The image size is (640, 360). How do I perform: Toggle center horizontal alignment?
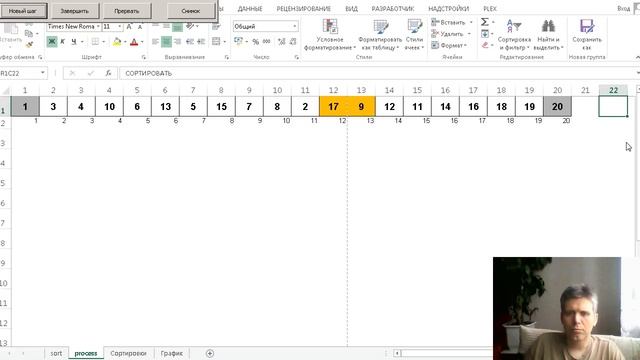(x=167, y=42)
